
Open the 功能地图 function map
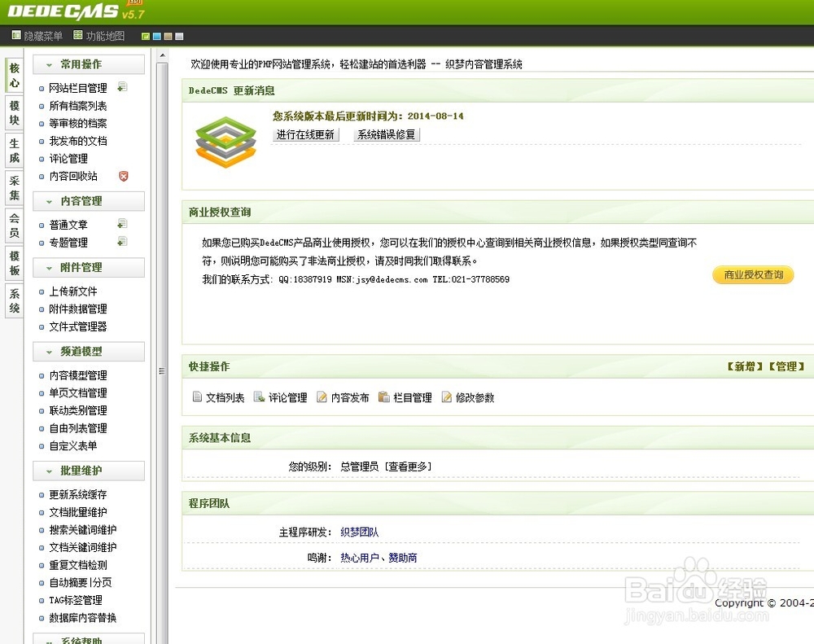tap(99, 36)
